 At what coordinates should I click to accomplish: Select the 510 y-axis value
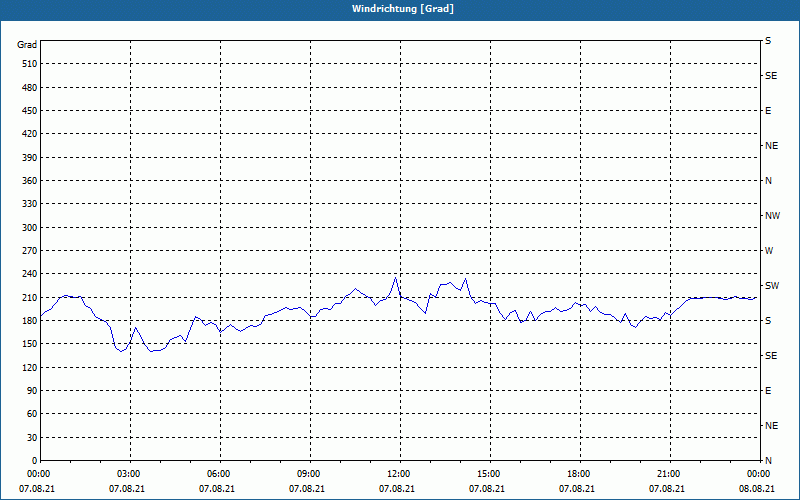[x=30, y=64]
